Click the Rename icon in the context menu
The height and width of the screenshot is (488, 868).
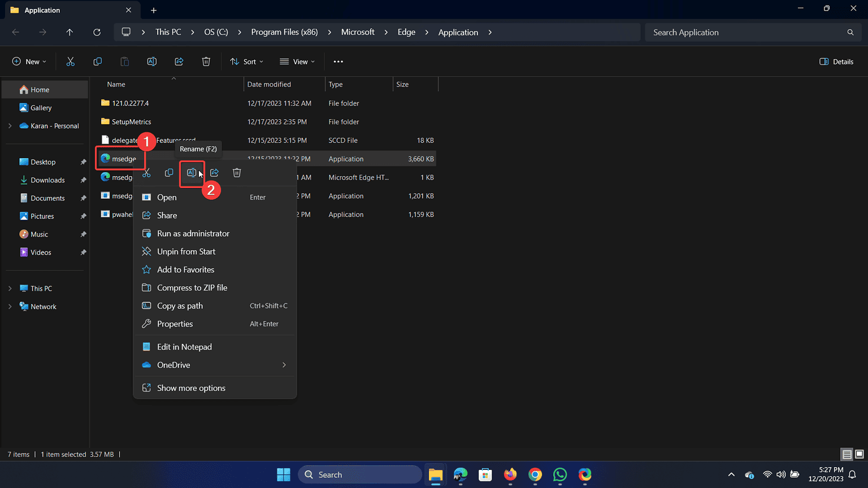(x=192, y=173)
